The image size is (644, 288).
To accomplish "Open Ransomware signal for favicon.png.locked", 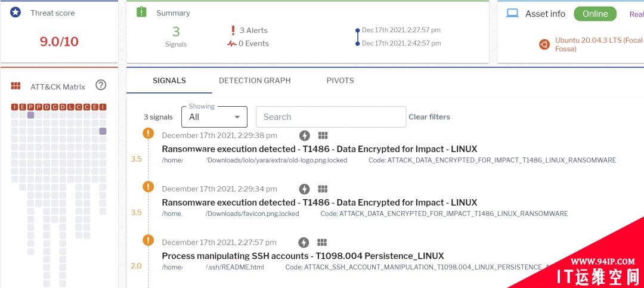I will 320,202.
